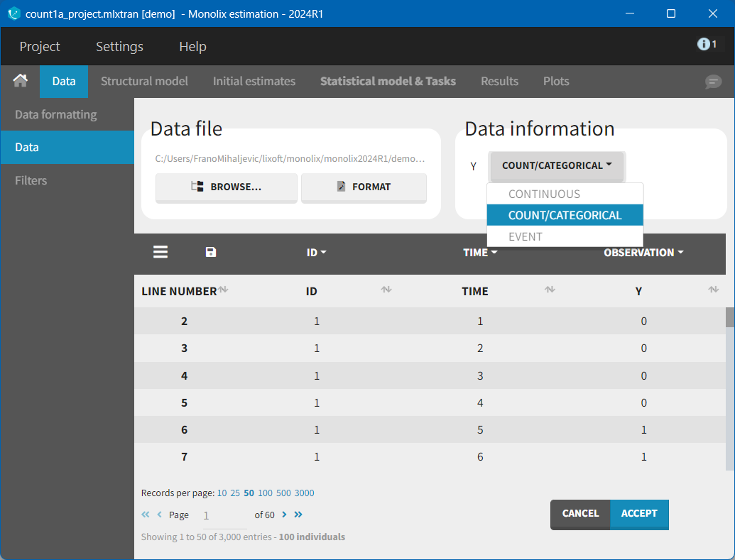Screen dimensions: 735x560
Task: Go to the last page arrow
Action: click(298, 515)
